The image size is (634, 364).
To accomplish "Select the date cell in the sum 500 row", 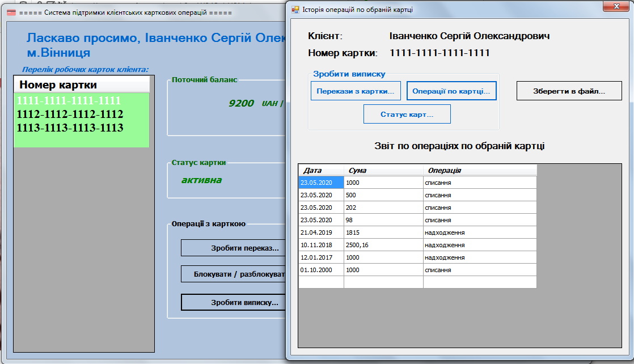I will tap(321, 195).
